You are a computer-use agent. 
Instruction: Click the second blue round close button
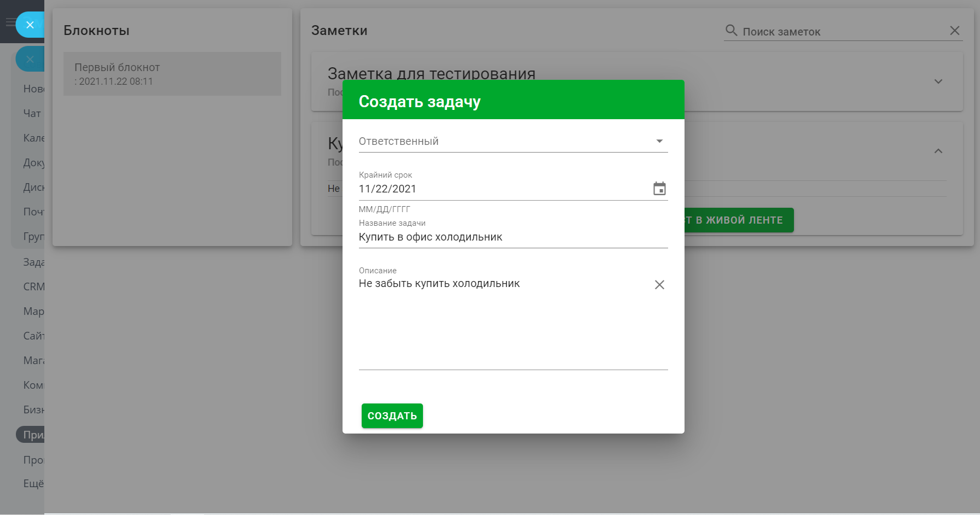click(30, 59)
